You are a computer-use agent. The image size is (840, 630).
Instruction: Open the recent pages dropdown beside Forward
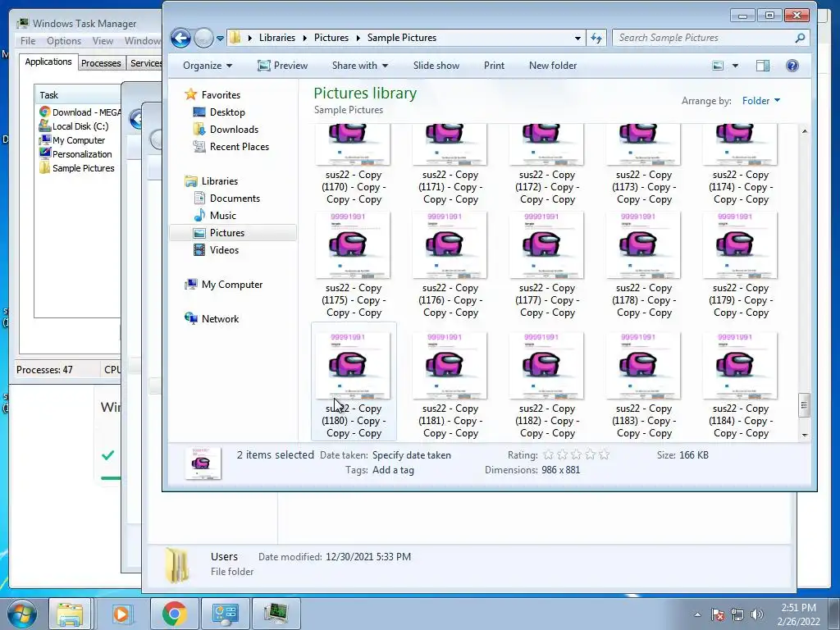[220, 39]
